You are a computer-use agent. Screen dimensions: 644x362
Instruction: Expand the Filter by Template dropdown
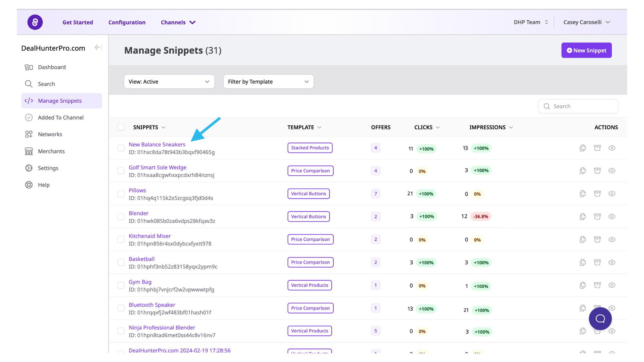point(268,82)
